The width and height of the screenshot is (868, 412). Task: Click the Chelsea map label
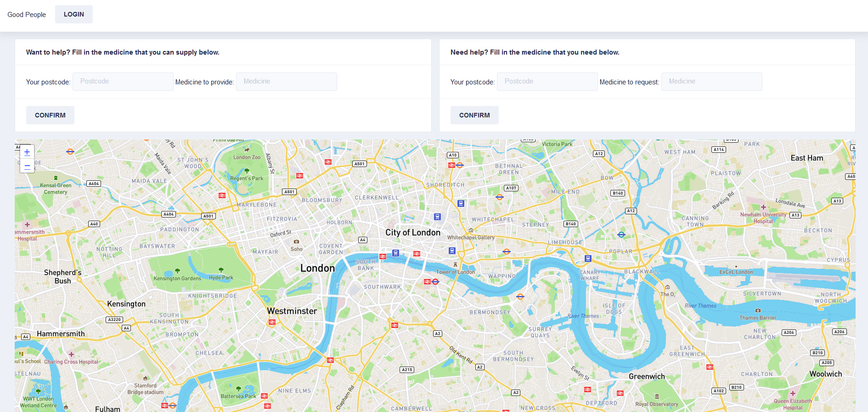click(x=209, y=353)
